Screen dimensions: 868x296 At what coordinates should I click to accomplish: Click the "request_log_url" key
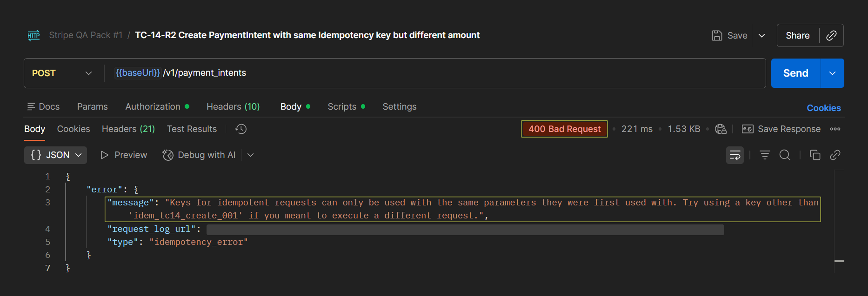coord(152,229)
